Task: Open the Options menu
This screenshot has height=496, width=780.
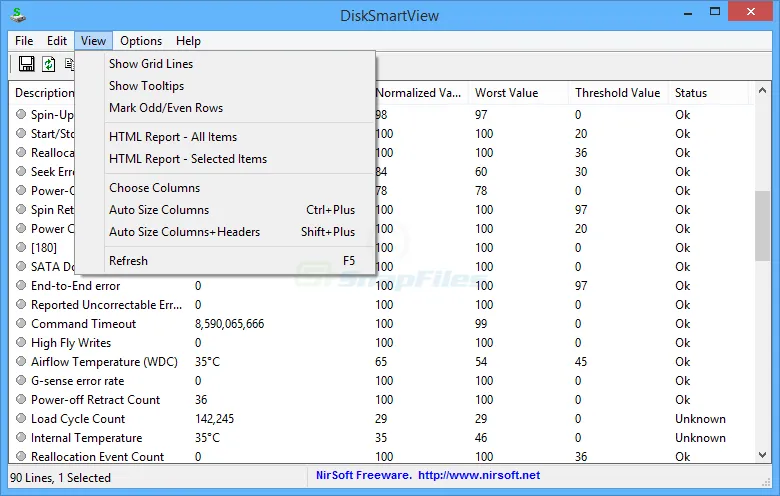Action: pos(141,41)
